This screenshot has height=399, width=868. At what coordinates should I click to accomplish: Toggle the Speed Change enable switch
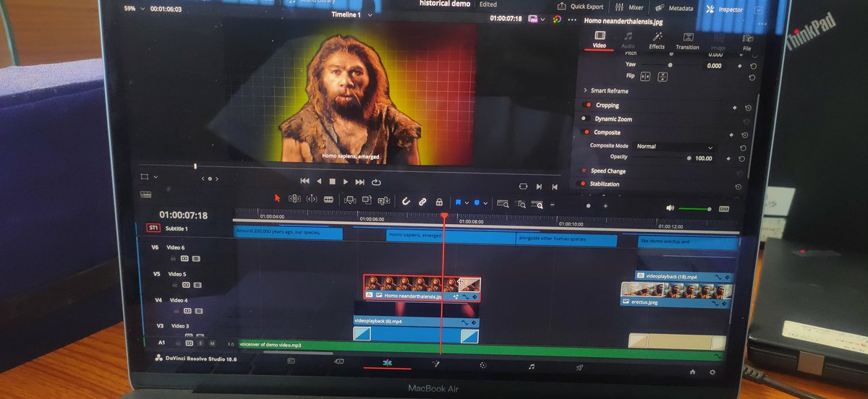point(583,171)
